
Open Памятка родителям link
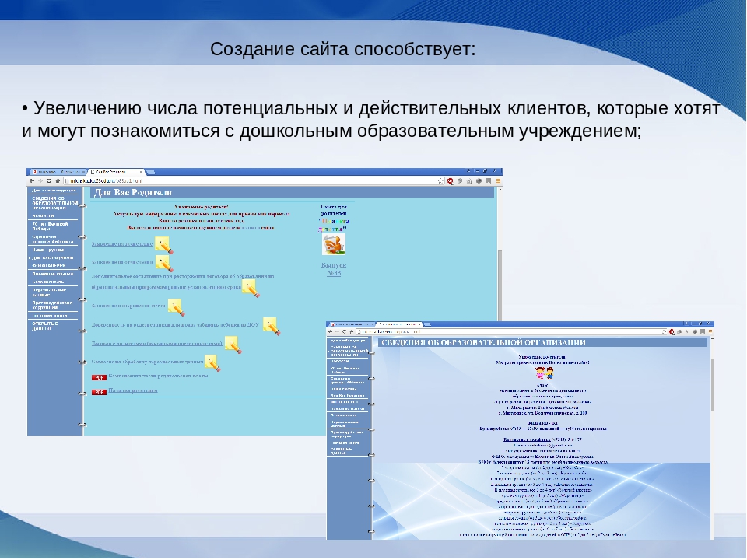point(133,390)
